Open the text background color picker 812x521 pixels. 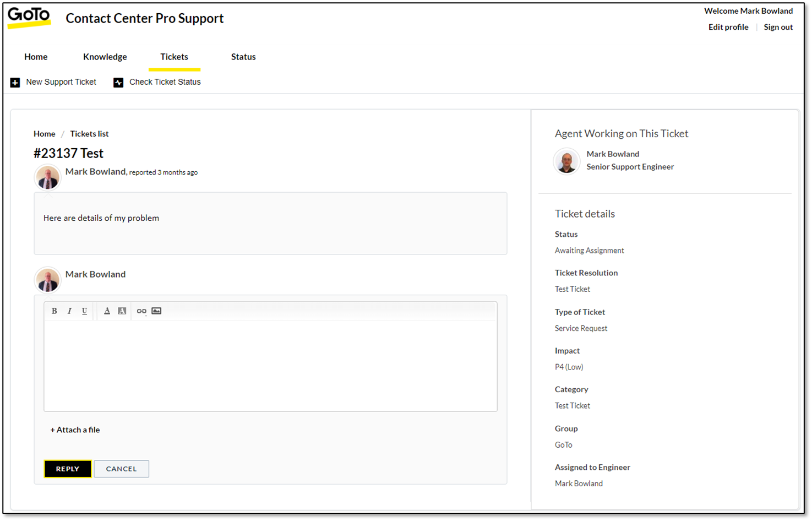pyautogui.click(x=122, y=311)
